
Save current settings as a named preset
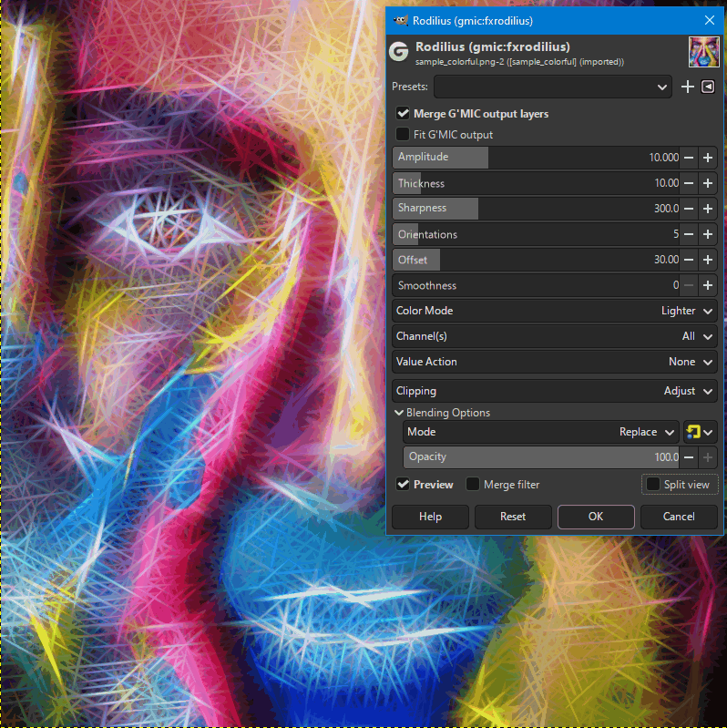pos(687,87)
